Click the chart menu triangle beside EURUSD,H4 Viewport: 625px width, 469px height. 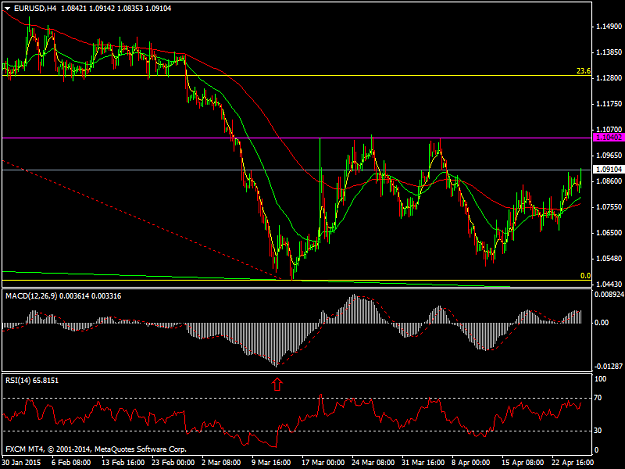pos(7,8)
